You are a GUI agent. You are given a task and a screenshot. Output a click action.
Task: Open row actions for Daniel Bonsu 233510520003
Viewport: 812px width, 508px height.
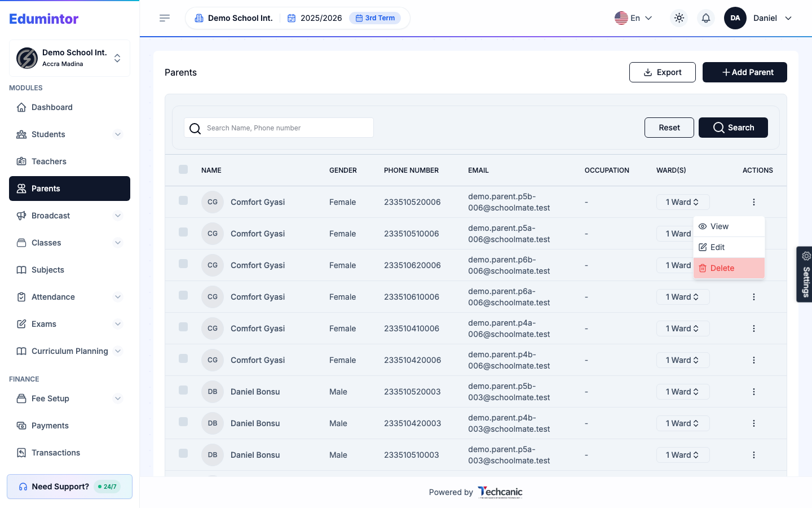coord(754,392)
